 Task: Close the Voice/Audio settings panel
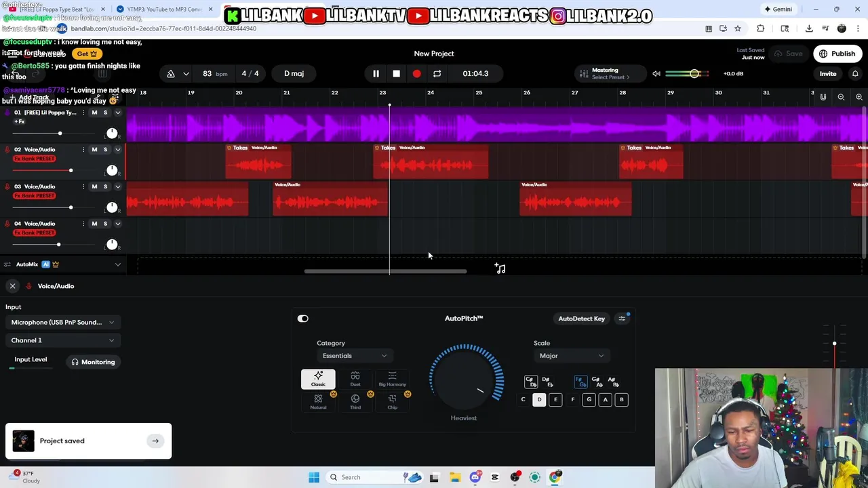[12, 286]
